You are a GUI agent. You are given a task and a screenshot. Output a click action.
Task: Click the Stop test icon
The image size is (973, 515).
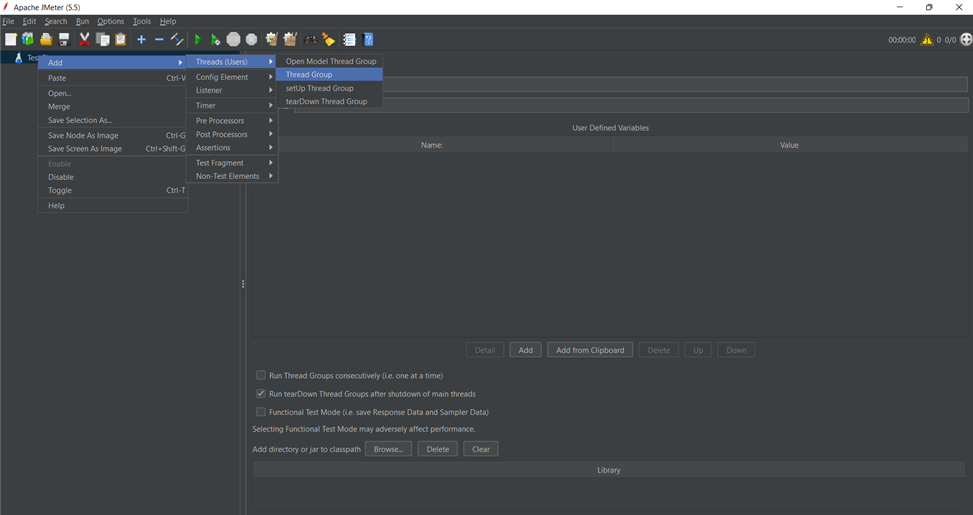(x=233, y=40)
